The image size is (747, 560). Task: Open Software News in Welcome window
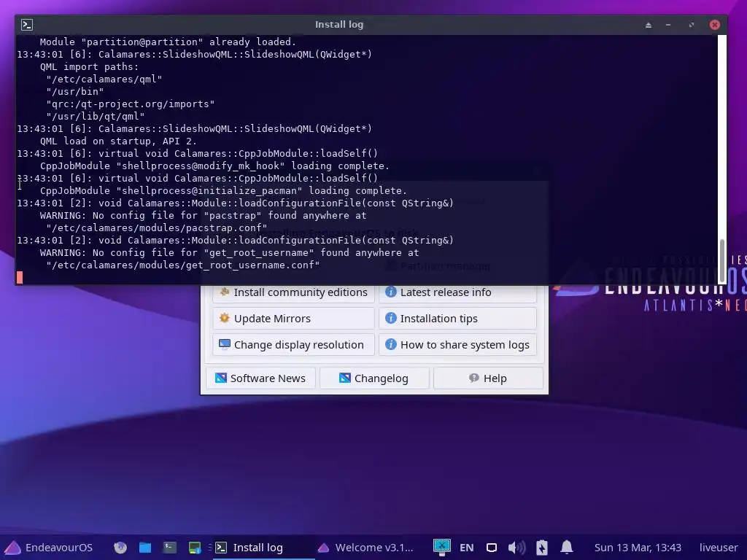pos(260,378)
